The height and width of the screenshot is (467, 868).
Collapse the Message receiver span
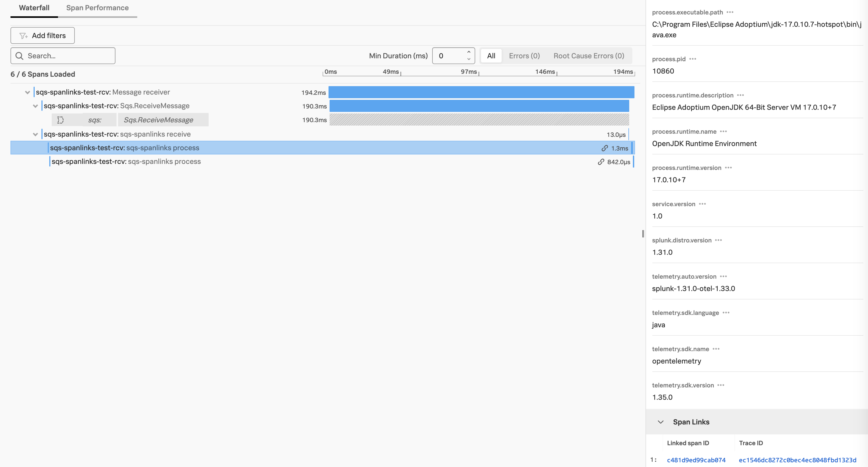(x=27, y=92)
